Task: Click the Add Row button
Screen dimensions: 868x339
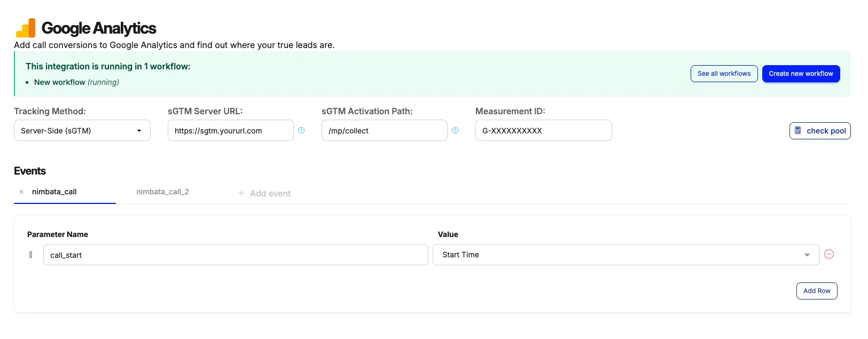Action: [x=817, y=291]
